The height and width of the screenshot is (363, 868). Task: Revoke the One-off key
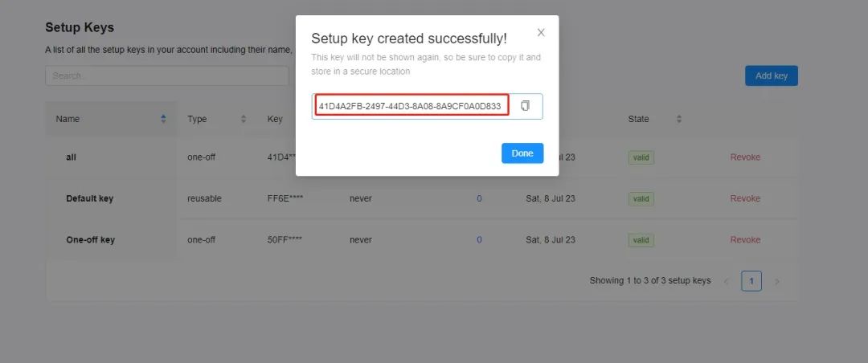[x=744, y=240]
